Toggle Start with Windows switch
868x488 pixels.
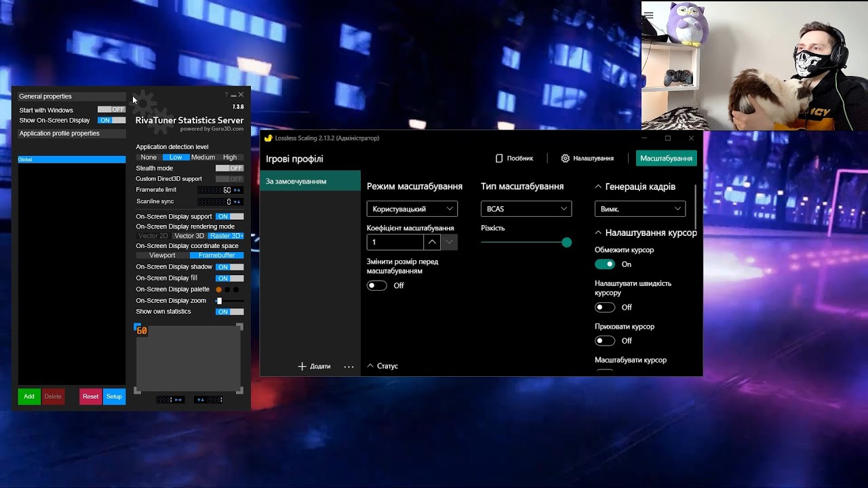[111, 110]
